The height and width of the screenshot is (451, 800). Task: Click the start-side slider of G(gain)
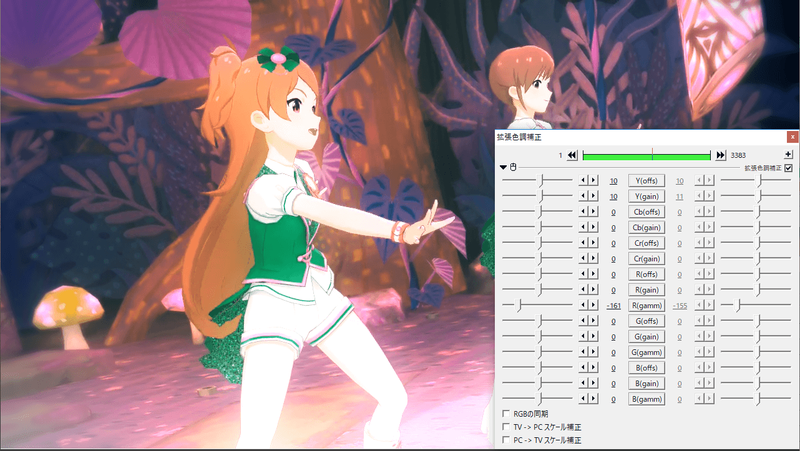pyautogui.click(x=537, y=336)
